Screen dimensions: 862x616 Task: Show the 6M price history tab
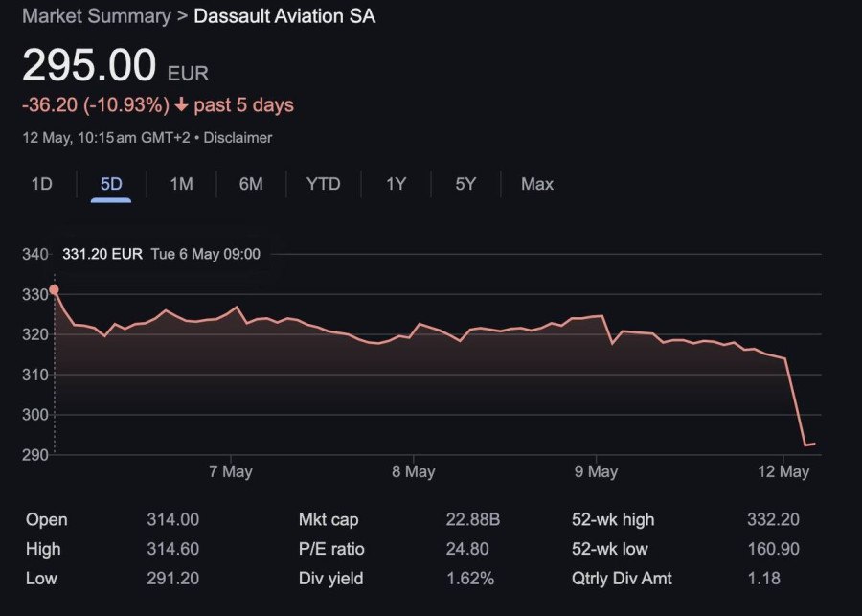tap(251, 184)
